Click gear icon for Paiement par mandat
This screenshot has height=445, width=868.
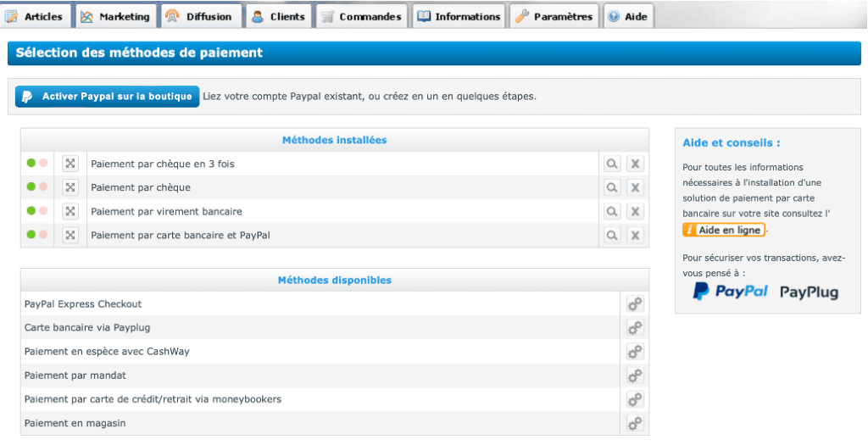pyautogui.click(x=634, y=375)
